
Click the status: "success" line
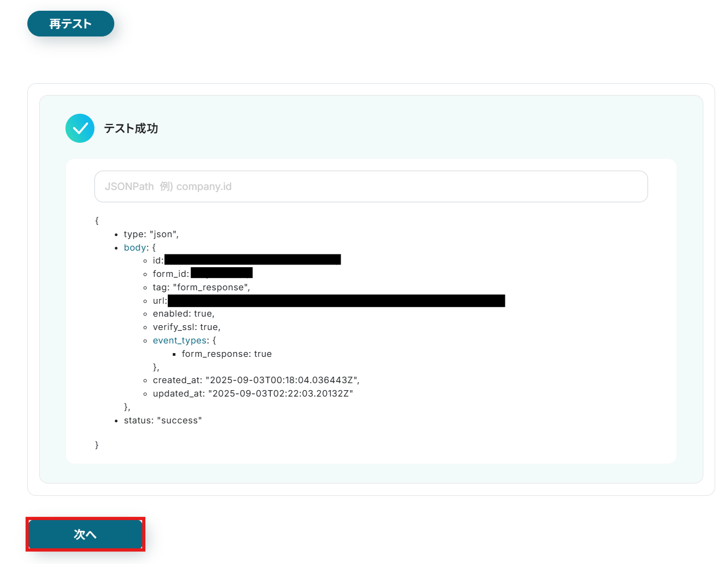[163, 420]
